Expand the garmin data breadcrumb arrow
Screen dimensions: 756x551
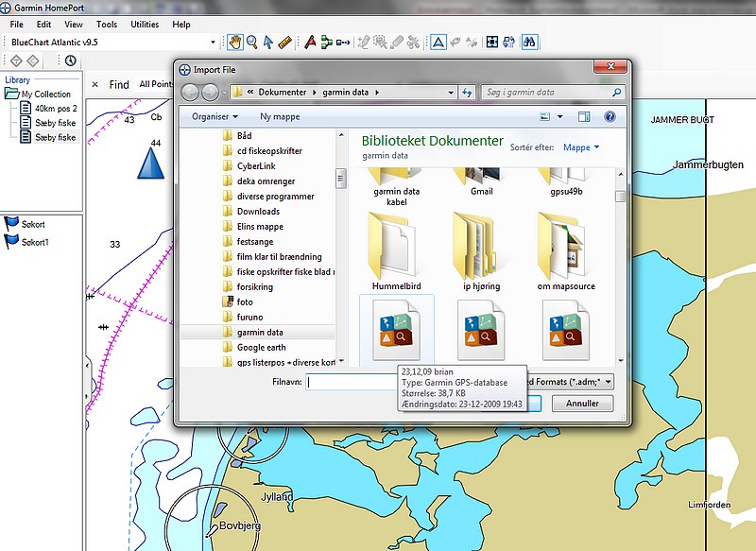click(x=376, y=92)
